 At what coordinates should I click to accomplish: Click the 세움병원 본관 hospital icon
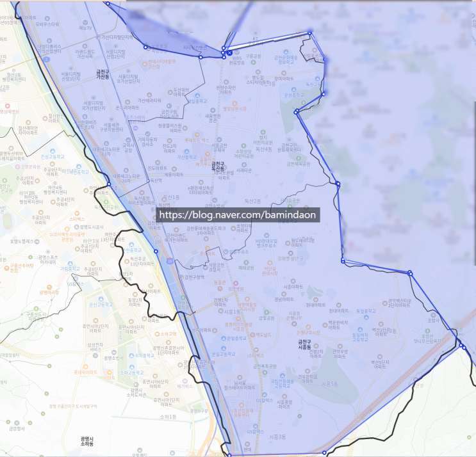[x=213, y=111]
